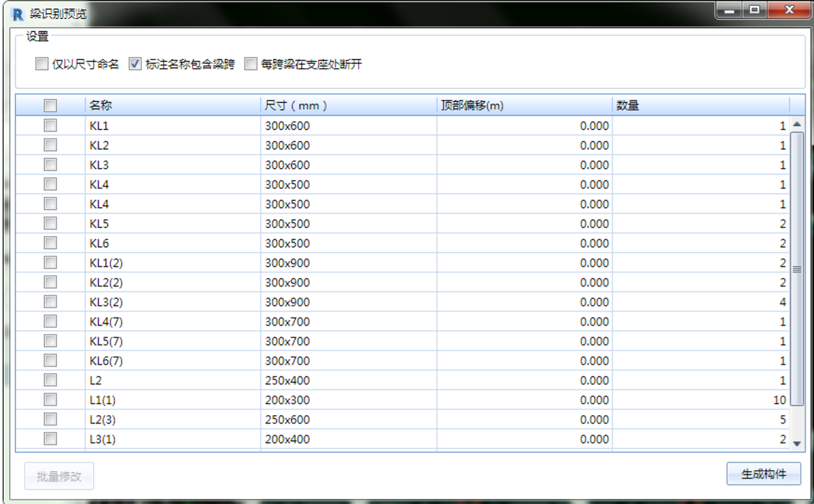
Task: Click the 300x500 size cell of KL5
Action: (348, 224)
